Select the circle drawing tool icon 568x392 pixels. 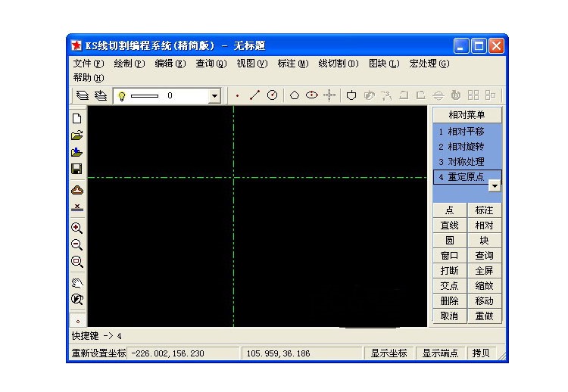[272, 95]
